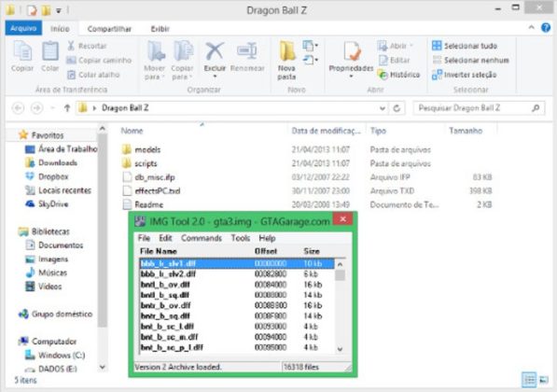Viewport: 557px width, 392px height.
Task: Open SkyDrive in the sidebar
Action: point(47,204)
